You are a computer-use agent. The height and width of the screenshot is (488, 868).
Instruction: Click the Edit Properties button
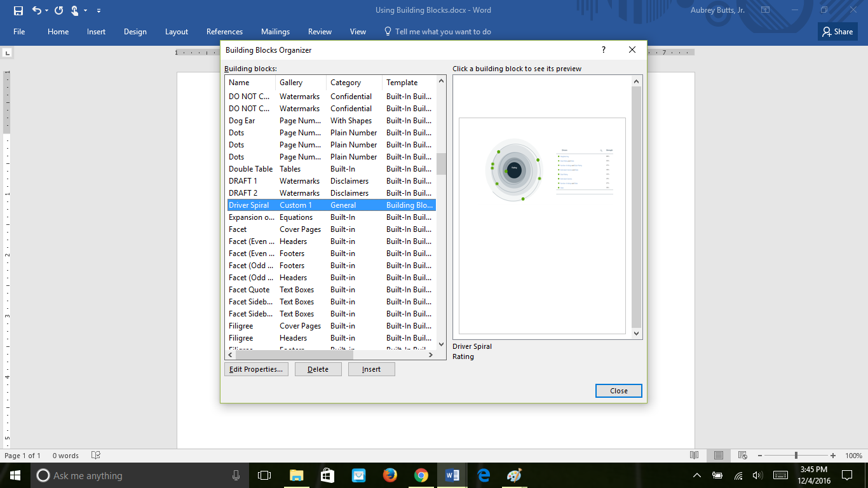256,369
